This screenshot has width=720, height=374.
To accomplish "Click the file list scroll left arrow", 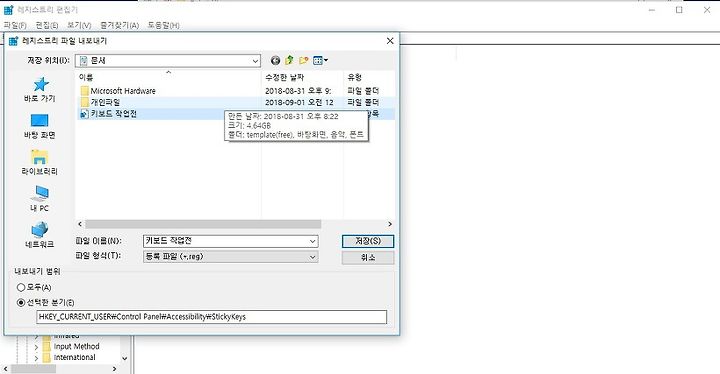I will (x=80, y=224).
